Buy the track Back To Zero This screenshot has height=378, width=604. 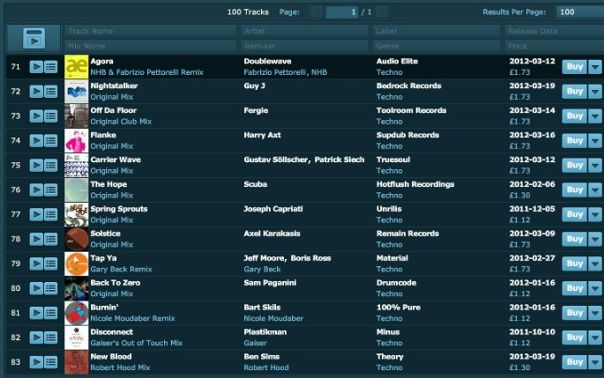pyautogui.click(x=574, y=289)
